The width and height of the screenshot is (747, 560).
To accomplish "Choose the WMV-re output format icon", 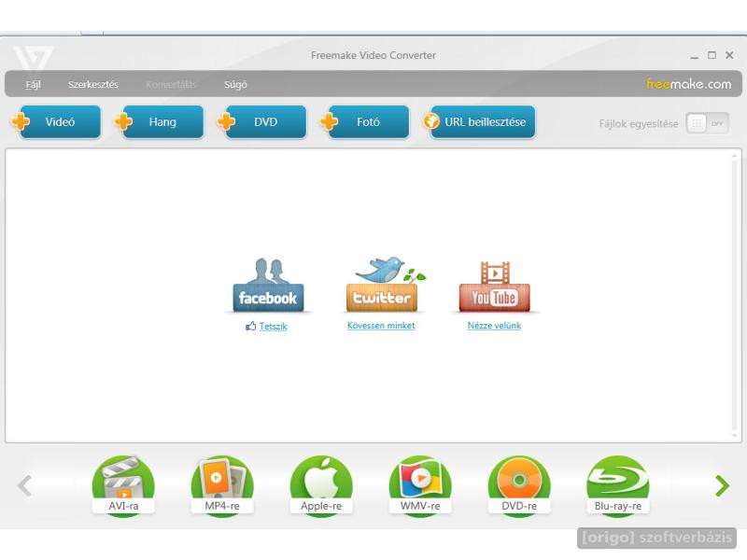I will 420,486.
